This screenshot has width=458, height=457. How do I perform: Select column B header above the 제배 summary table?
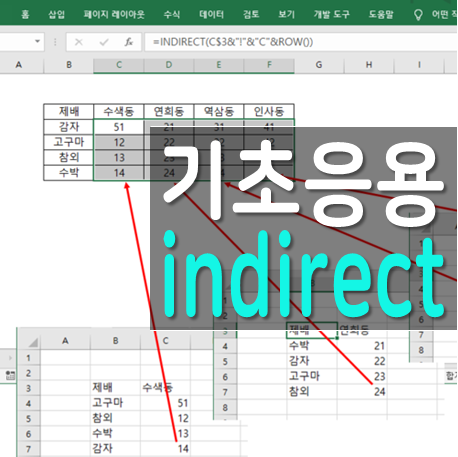pos(69,65)
